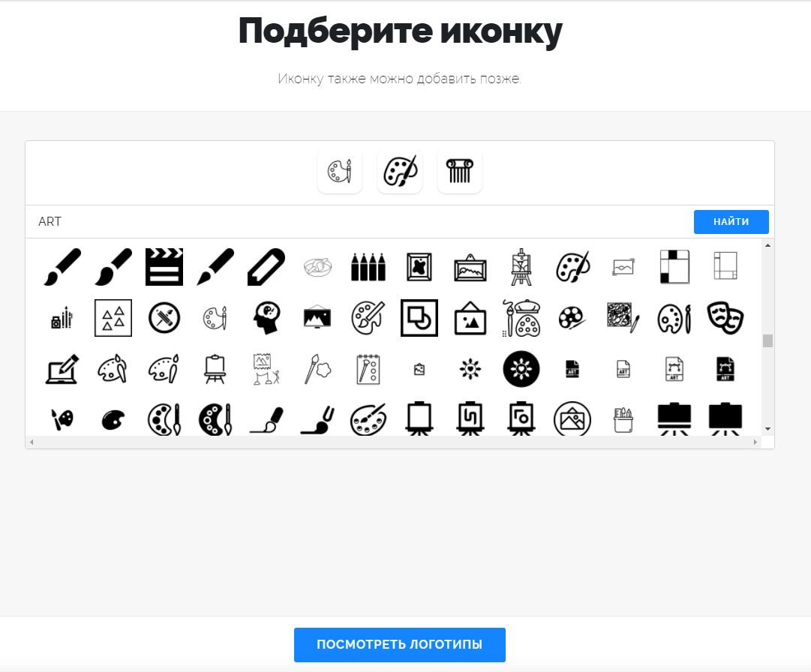
Task: Select the laptop with pencil icon
Action: [62, 369]
